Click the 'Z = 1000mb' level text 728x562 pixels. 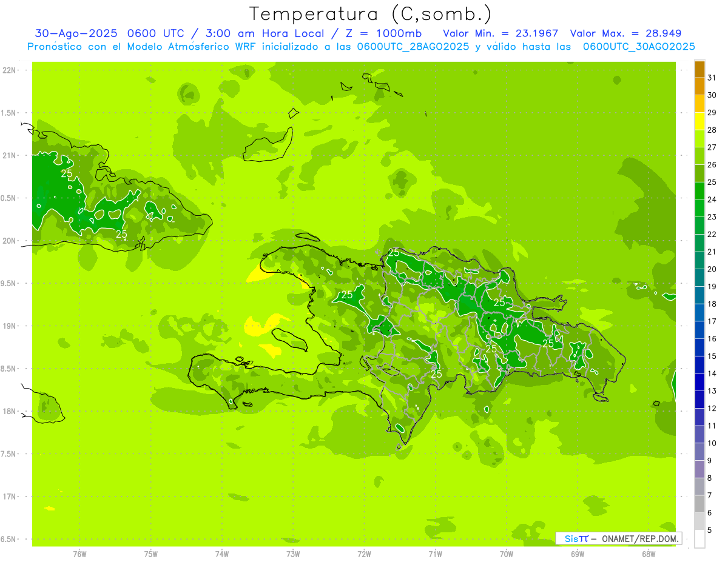[383, 33]
